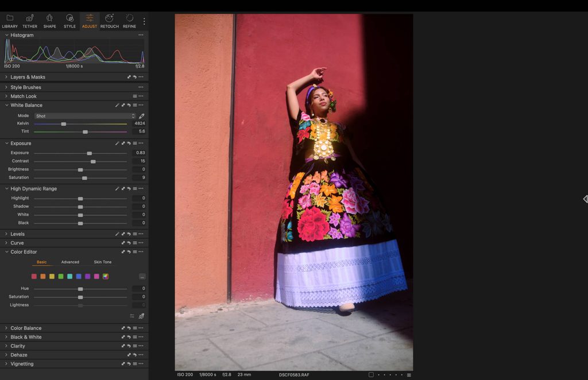Expand the Vignetting panel

coord(6,364)
